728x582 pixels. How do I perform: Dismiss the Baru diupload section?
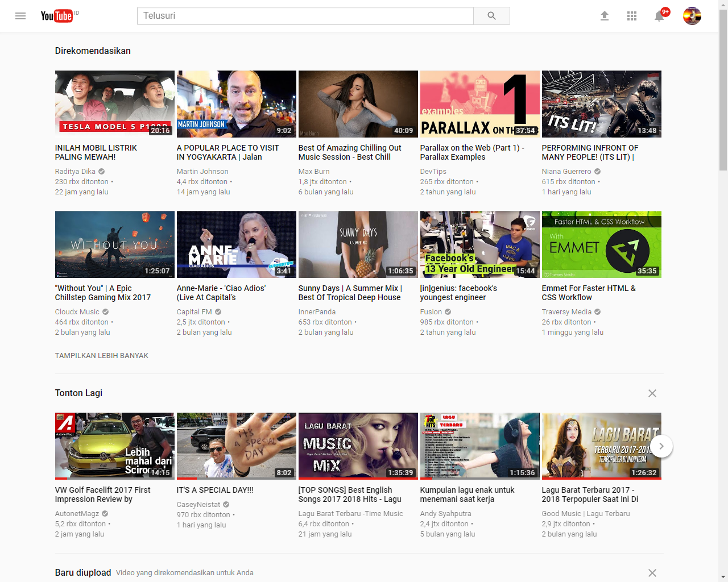click(x=652, y=572)
